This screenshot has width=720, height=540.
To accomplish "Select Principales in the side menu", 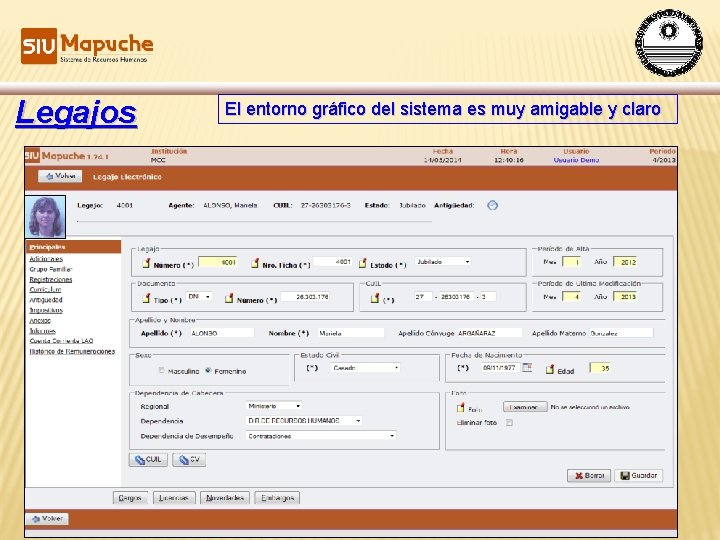I will tap(47, 247).
